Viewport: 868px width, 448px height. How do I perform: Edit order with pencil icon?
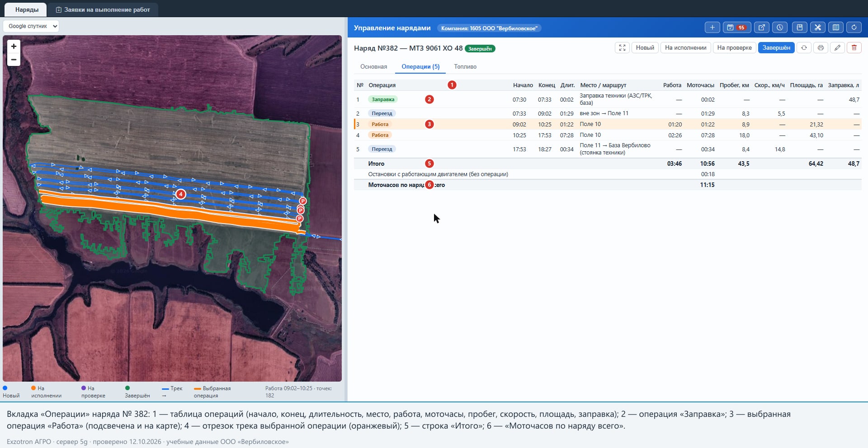(x=837, y=47)
